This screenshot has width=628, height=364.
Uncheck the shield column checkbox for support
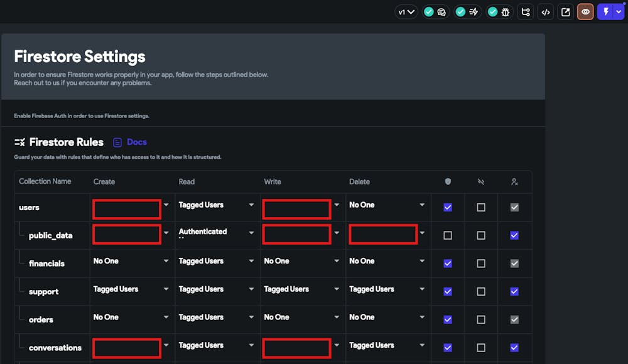point(448,292)
